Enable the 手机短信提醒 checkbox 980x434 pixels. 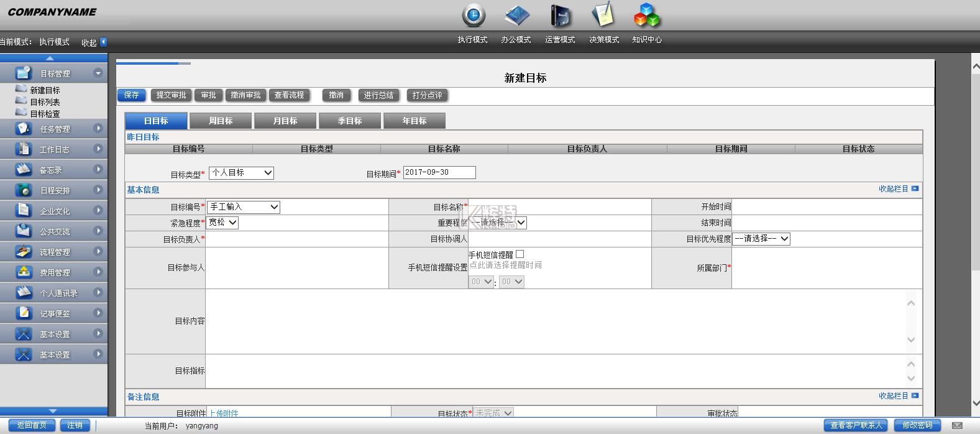pyautogui.click(x=520, y=254)
